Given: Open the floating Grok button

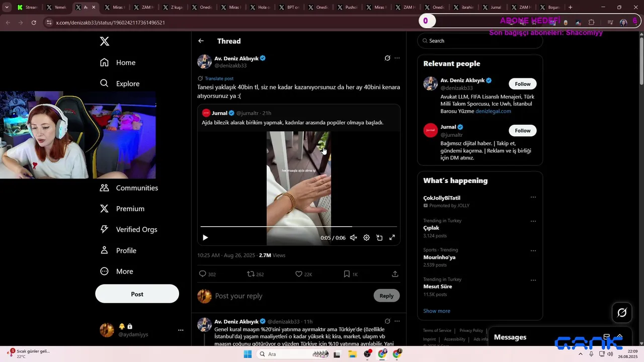Looking at the screenshot, I should pyautogui.click(x=622, y=313).
